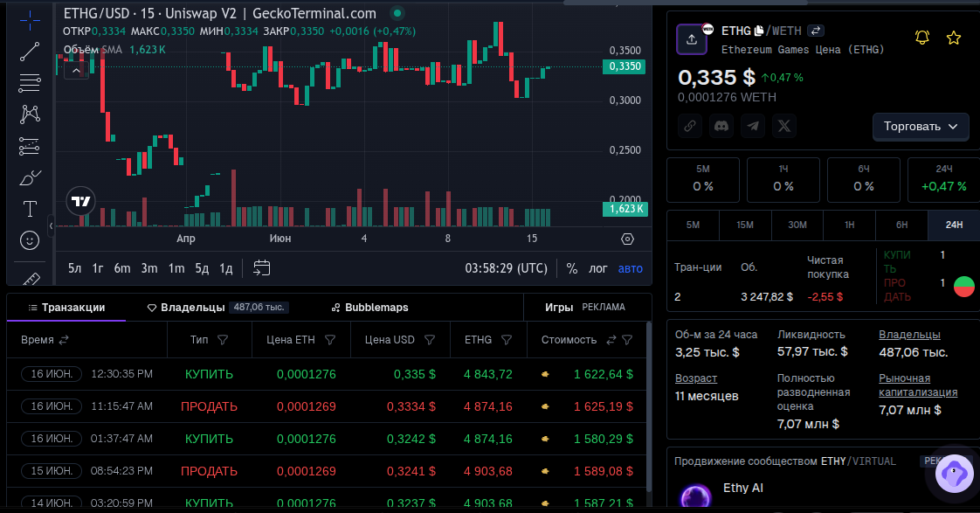Open the Discord link
The image size is (980, 513).
(x=721, y=126)
